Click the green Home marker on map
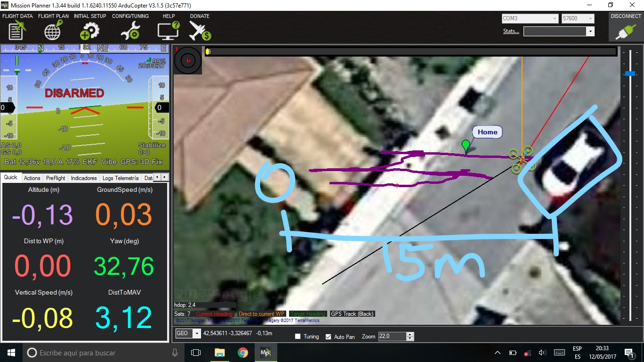The image size is (644, 362). [466, 146]
